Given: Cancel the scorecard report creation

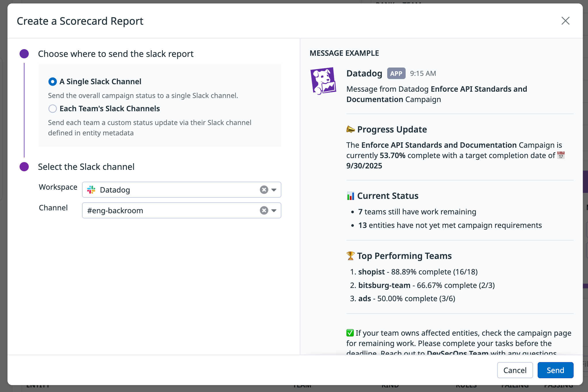Looking at the screenshot, I should 515,370.
